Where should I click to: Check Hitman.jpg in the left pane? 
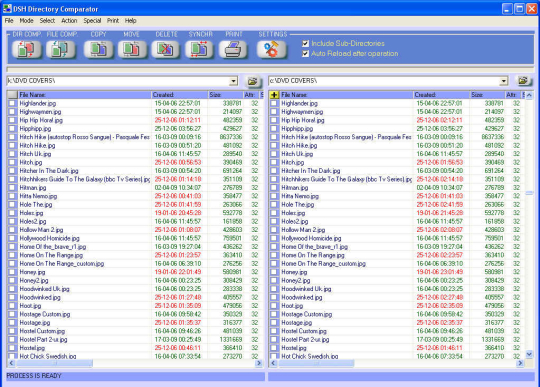click(12, 188)
